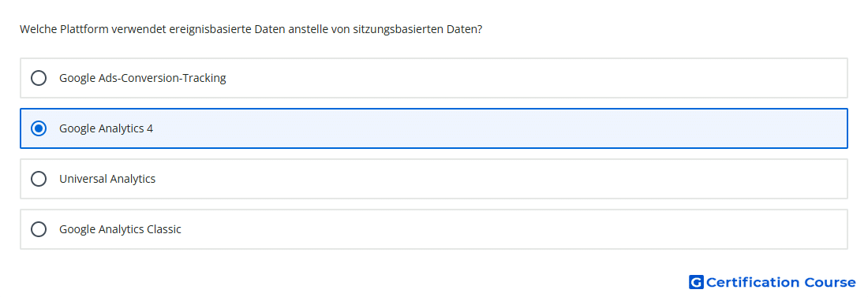Click the "Google Ads-Conversion-Tracking" label text
This screenshot has width=868, height=297.
142,78
